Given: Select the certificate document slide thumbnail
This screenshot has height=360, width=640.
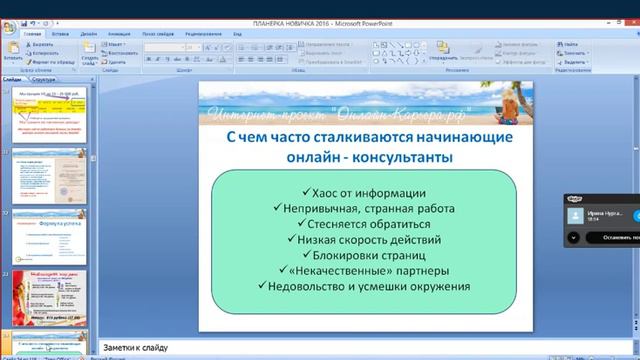Looking at the screenshot, I should 49,176.
